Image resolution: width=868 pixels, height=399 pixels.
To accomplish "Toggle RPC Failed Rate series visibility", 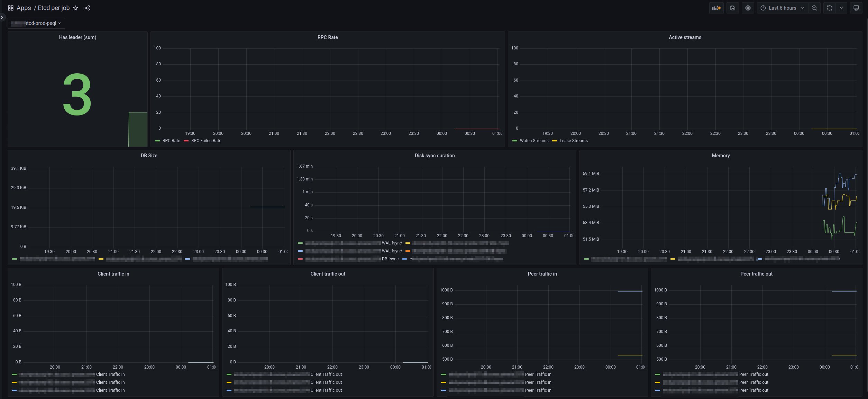I will [206, 141].
